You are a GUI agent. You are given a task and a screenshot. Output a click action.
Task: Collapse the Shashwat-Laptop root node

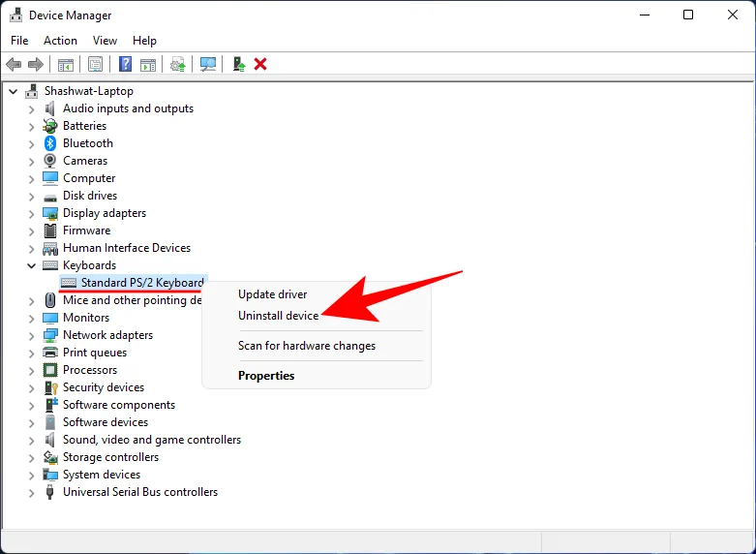point(13,91)
